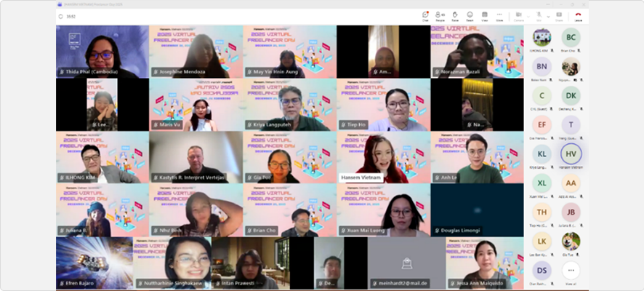Image resolution: width=644 pixels, height=291 pixels.
Task: Select the DS avatar in the sidebar
Action: coord(542,271)
